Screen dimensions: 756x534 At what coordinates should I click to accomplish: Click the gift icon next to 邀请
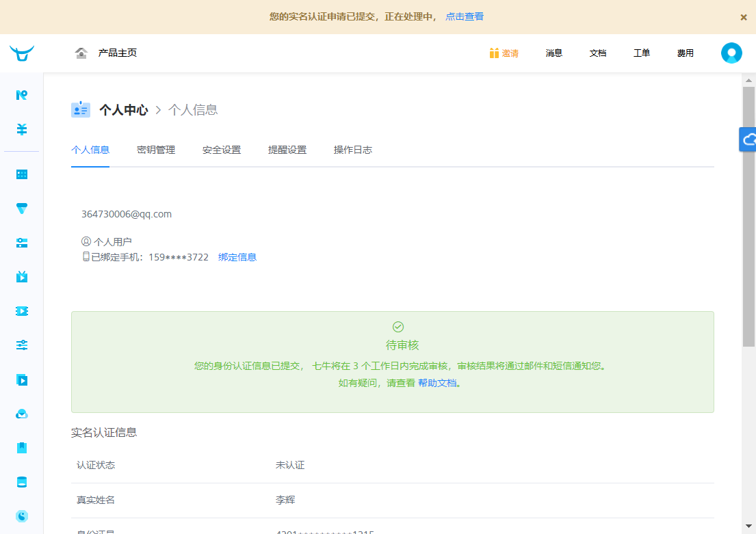tap(494, 53)
